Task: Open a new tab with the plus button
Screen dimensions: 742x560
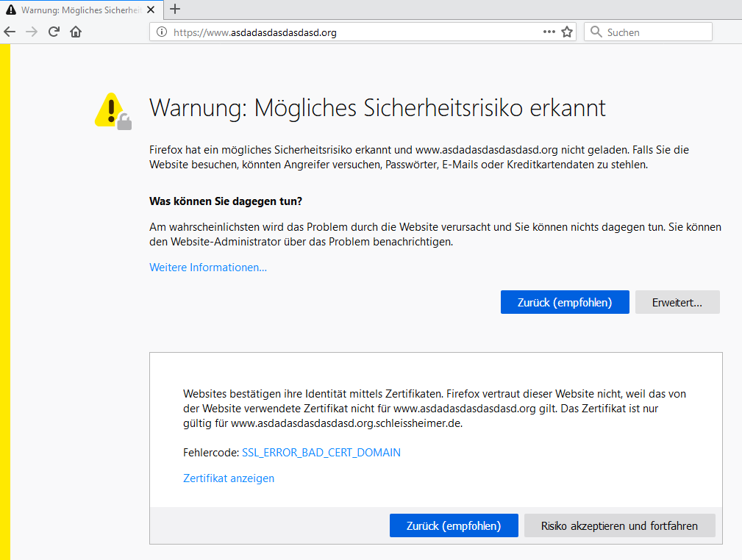Action: click(x=175, y=10)
